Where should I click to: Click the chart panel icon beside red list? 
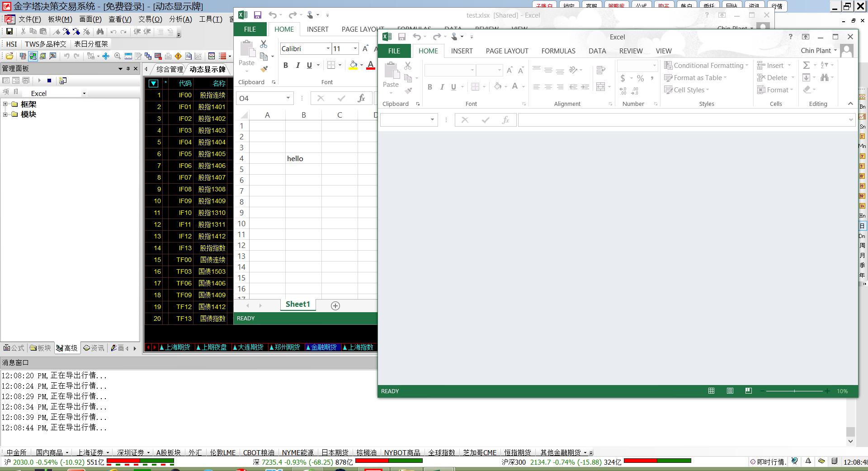[212, 56]
